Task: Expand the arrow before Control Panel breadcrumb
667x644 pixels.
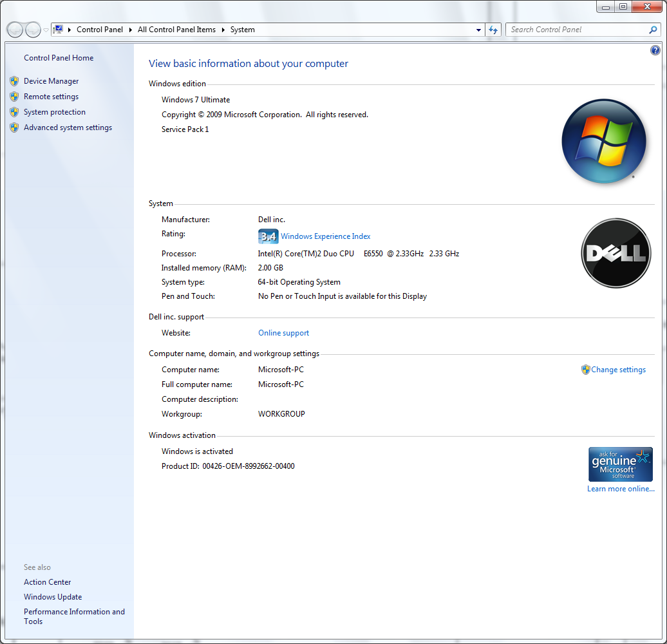Action: [70, 30]
